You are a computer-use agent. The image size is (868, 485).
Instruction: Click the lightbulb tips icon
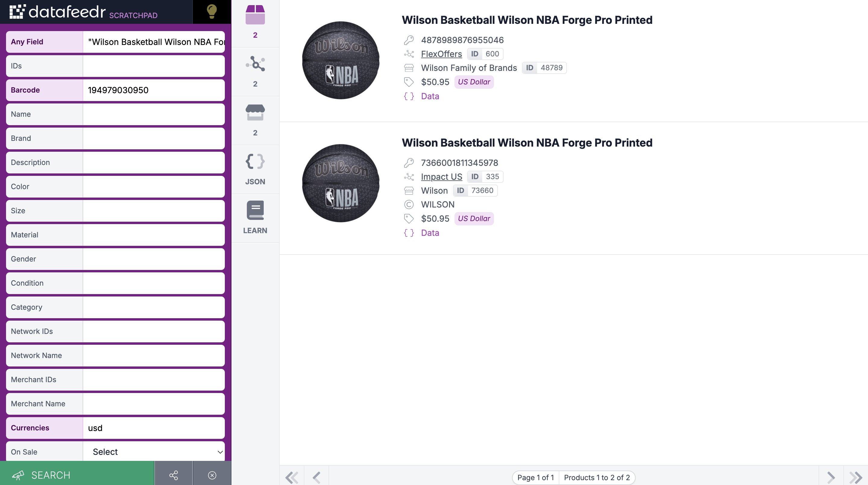[212, 11]
